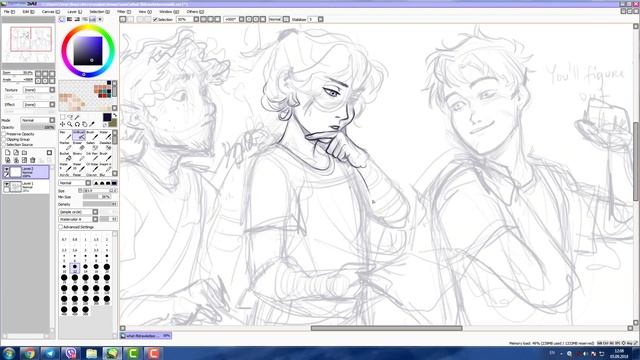Screen dimensions: 640x360
Task: Open the Filter menu
Action: click(x=124, y=12)
